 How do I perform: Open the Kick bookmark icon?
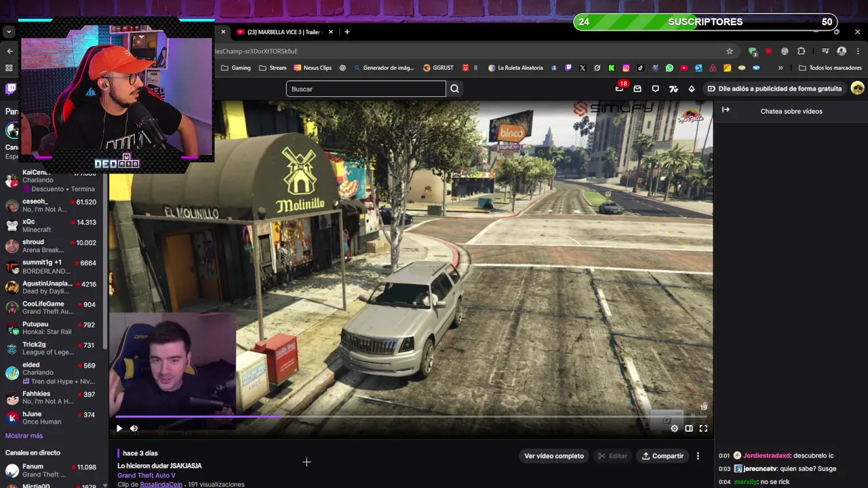pos(611,68)
